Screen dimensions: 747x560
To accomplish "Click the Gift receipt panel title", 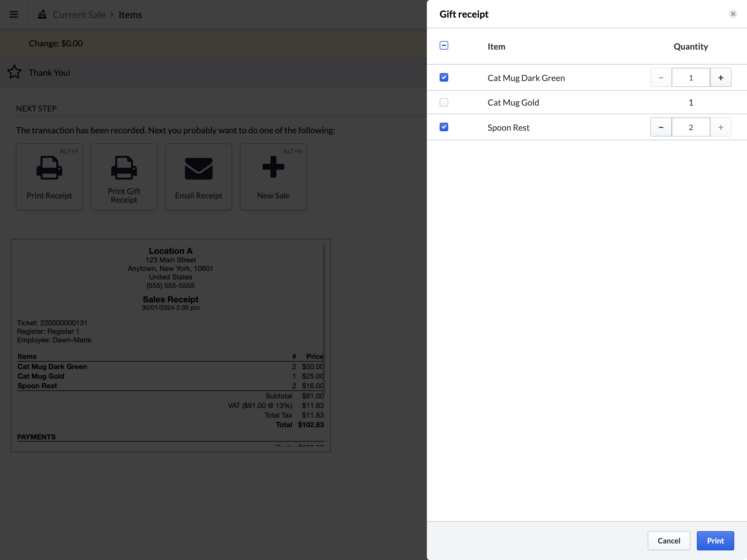I will tap(464, 14).
